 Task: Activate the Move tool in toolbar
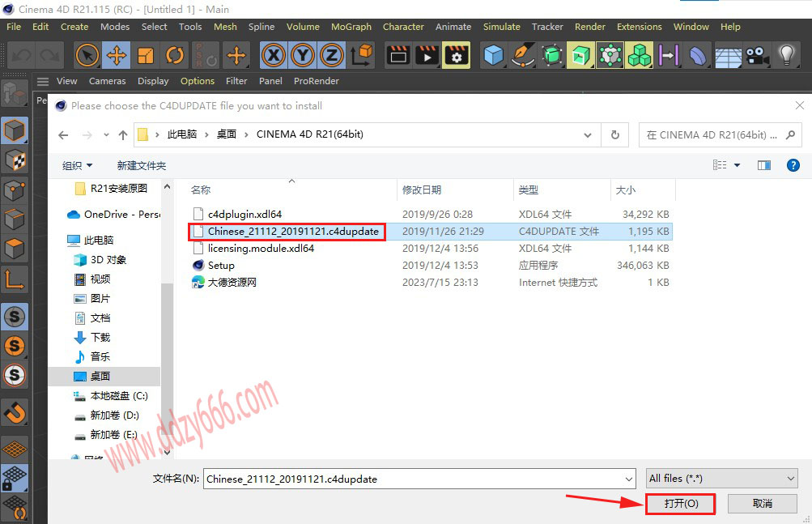tap(117, 55)
